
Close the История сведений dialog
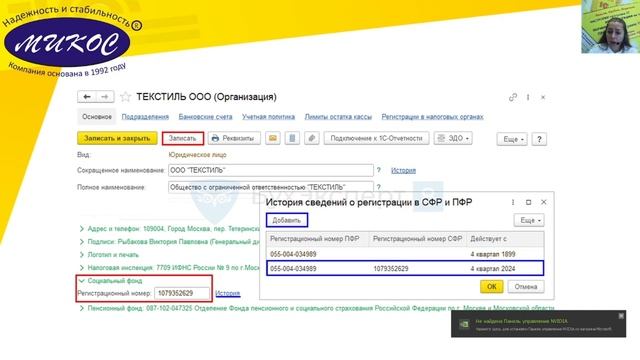(x=544, y=202)
